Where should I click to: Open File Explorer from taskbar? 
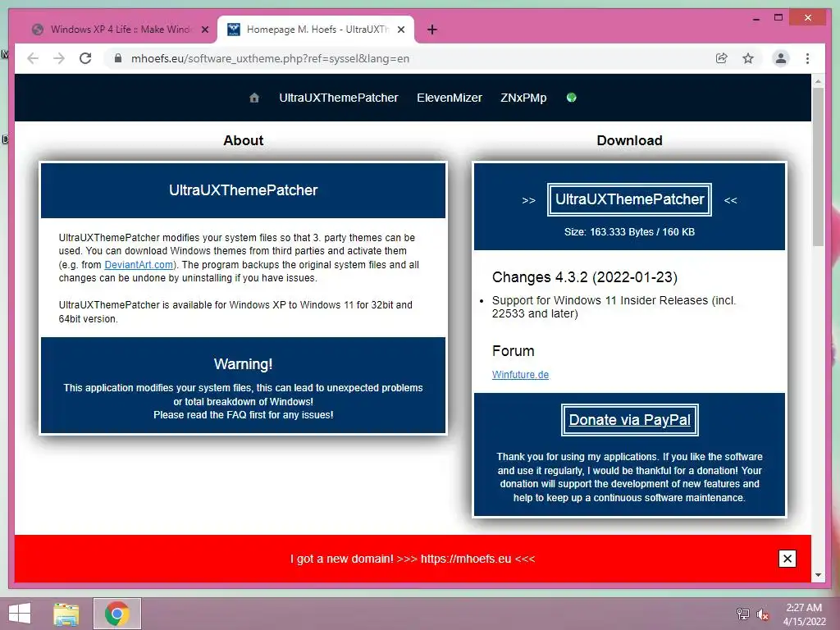pyautogui.click(x=66, y=614)
